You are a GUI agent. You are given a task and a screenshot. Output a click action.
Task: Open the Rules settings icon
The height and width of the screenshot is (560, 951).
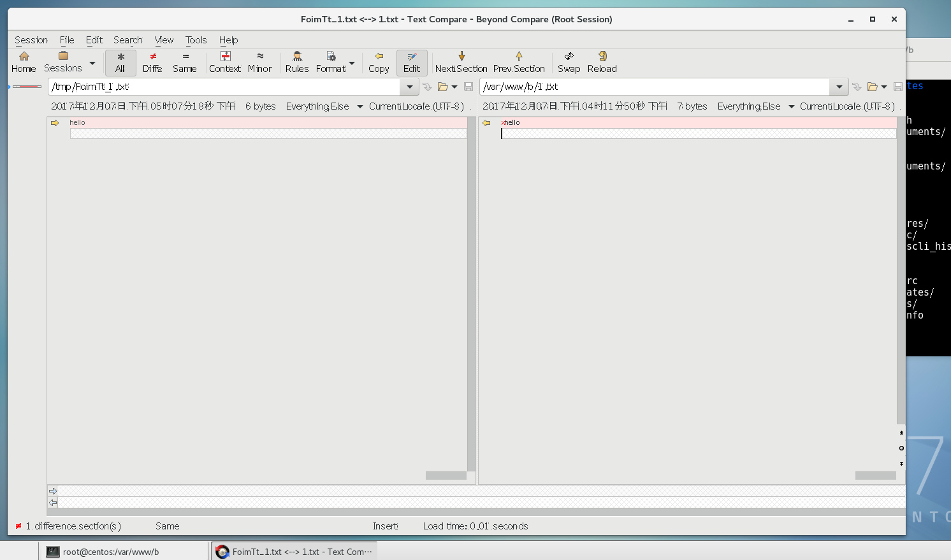[x=296, y=62]
